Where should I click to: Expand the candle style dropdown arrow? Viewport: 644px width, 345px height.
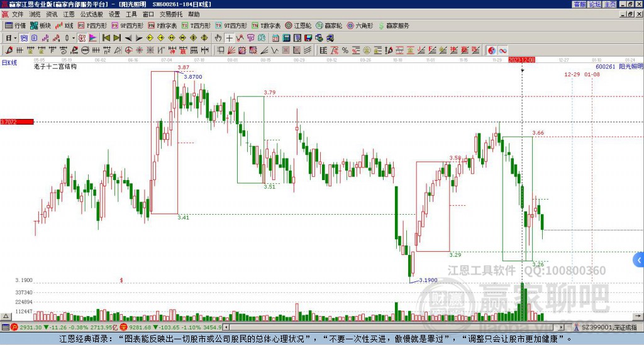(74, 38)
